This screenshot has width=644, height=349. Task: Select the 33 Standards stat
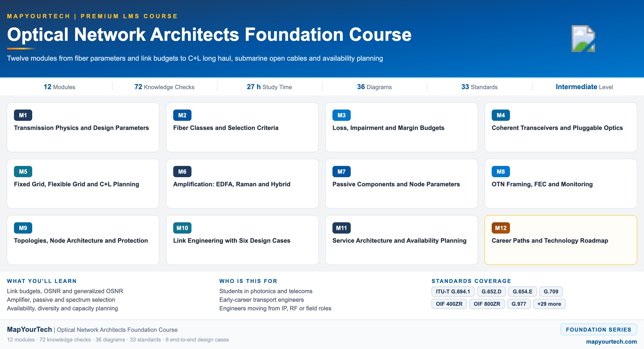pyautogui.click(x=480, y=87)
